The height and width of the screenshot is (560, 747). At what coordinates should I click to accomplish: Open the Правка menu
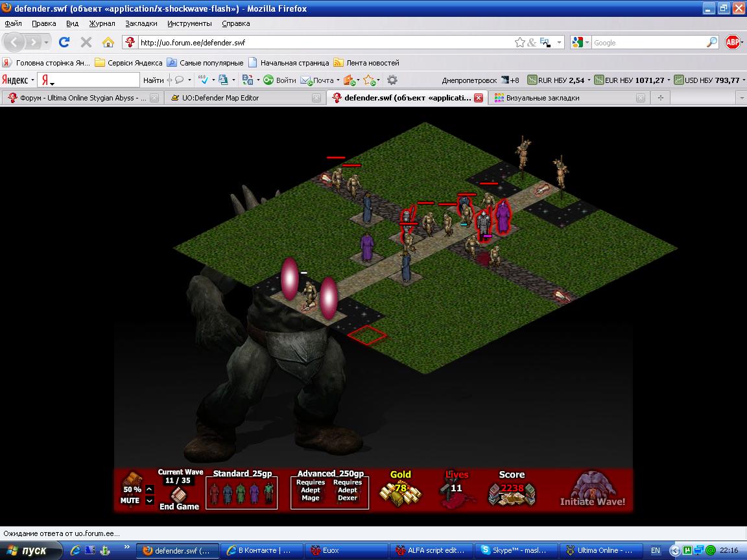[x=44, y=23]
